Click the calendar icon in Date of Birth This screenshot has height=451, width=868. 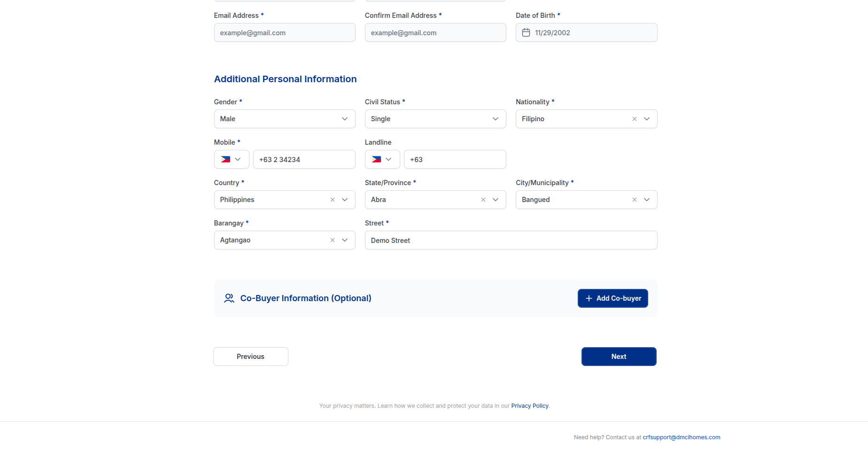click(526, 32)
